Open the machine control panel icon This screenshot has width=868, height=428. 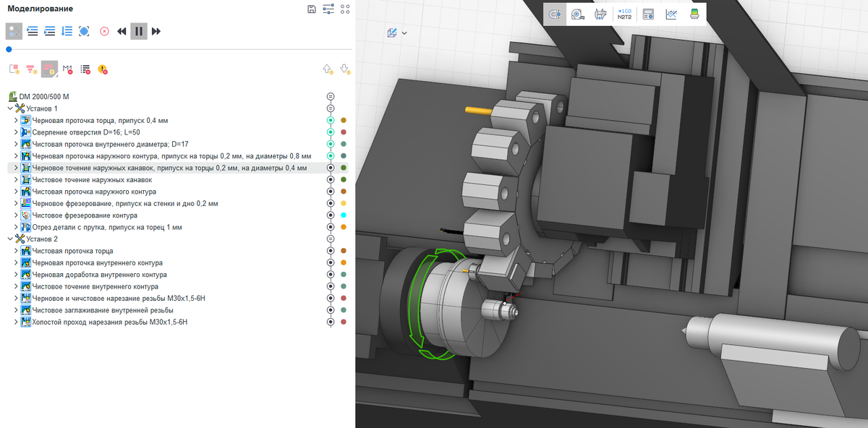648,14
